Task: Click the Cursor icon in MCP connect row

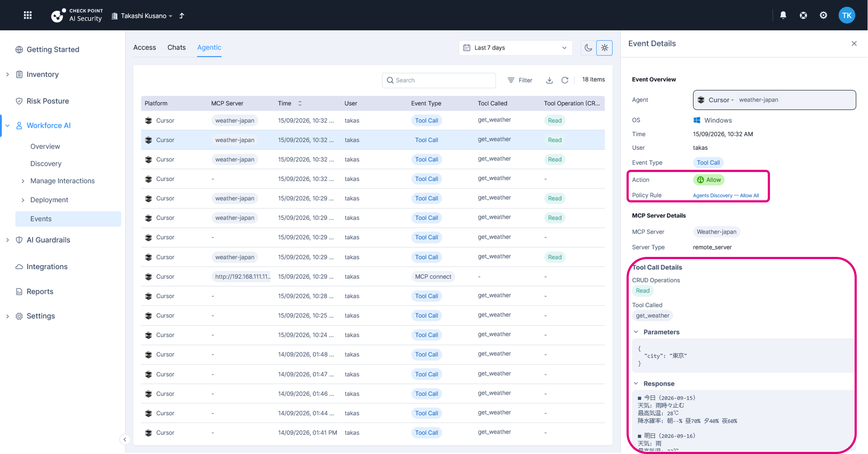Action: (148, 277)
